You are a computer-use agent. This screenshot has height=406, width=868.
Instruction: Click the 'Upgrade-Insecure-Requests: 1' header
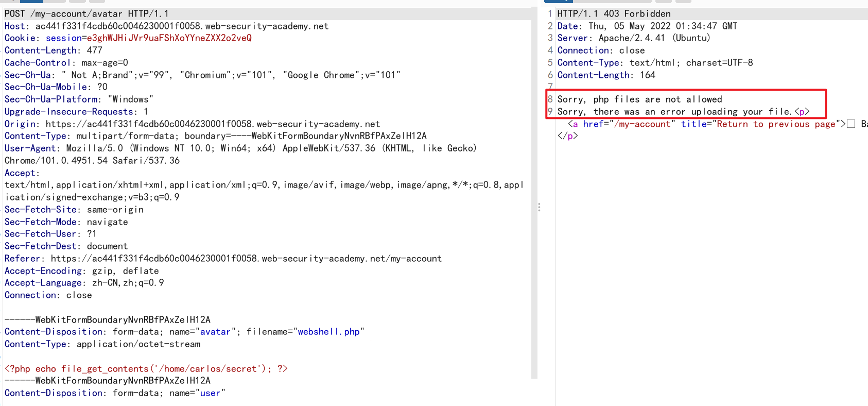pyautogui.click(x=76, y=112)
